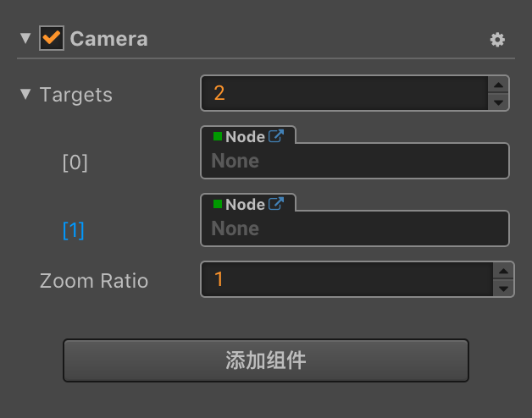
Task: Increase the Zoom Ratio with up arrow
Action: 503,271
